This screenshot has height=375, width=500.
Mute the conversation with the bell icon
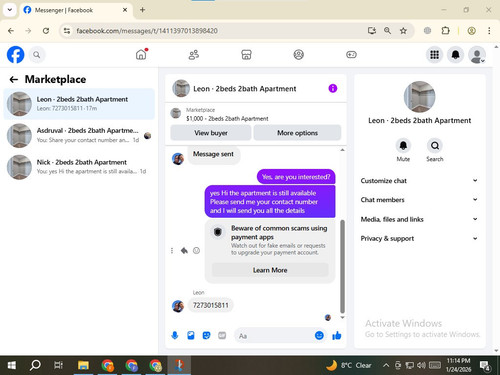pos(403,145)
